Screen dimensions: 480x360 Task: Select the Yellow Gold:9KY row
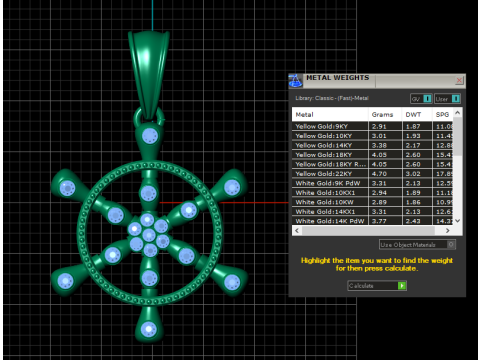click(x=373, y=126)
